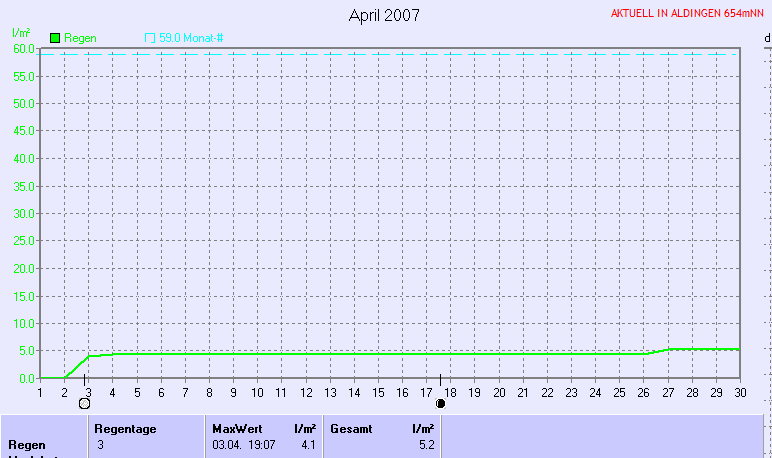Click the l/m² y-axis unit label
Viewport: 772px width, 458px height.
coord(20,34)
